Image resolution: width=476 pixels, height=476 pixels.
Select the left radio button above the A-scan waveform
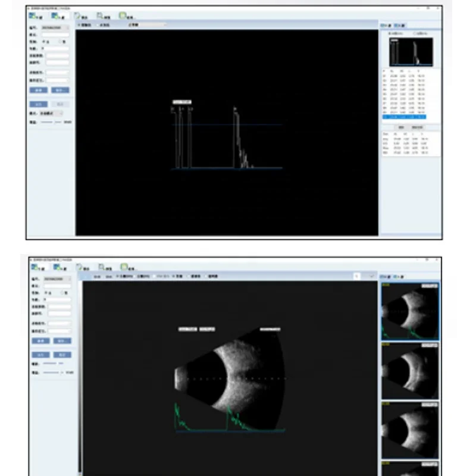(79, 26)
